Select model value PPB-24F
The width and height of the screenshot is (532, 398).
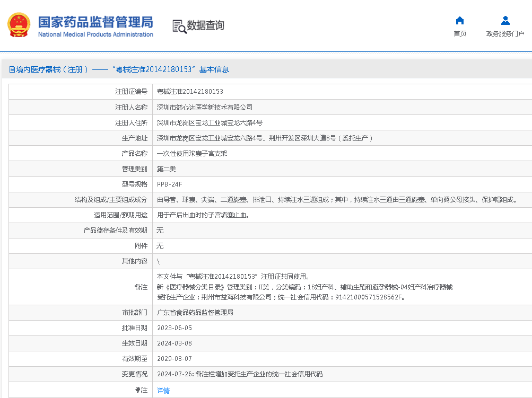tap(169, 184)
